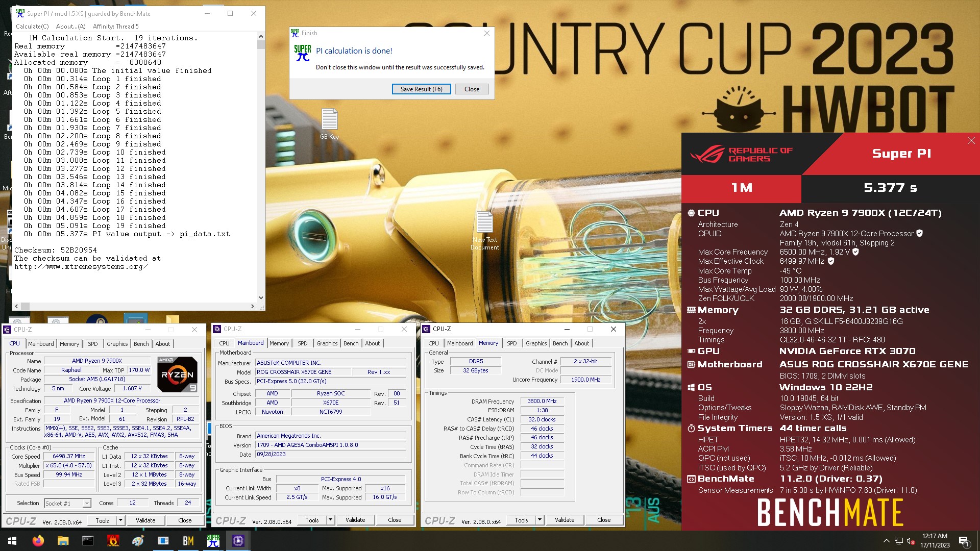Click the Super PI log scroll-down arrow

click(x=261, y=298)
